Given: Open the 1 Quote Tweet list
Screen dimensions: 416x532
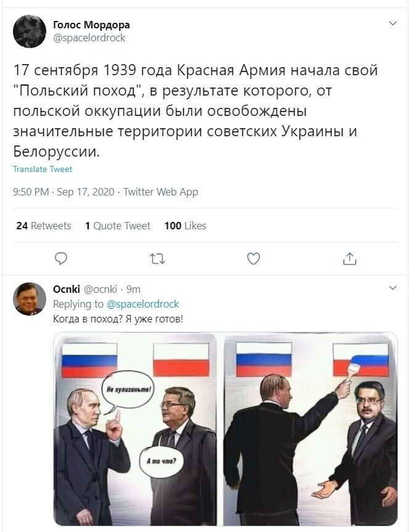Looking at the screenshot, I should tap(118, 226).
